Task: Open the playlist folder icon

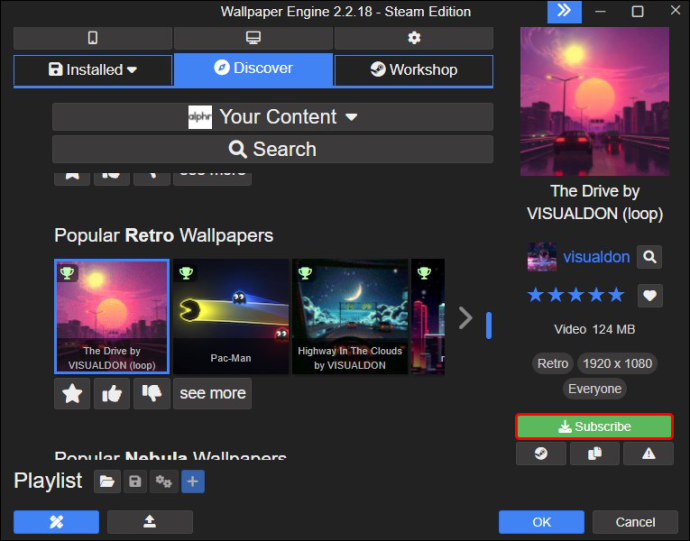Action: 107,481
